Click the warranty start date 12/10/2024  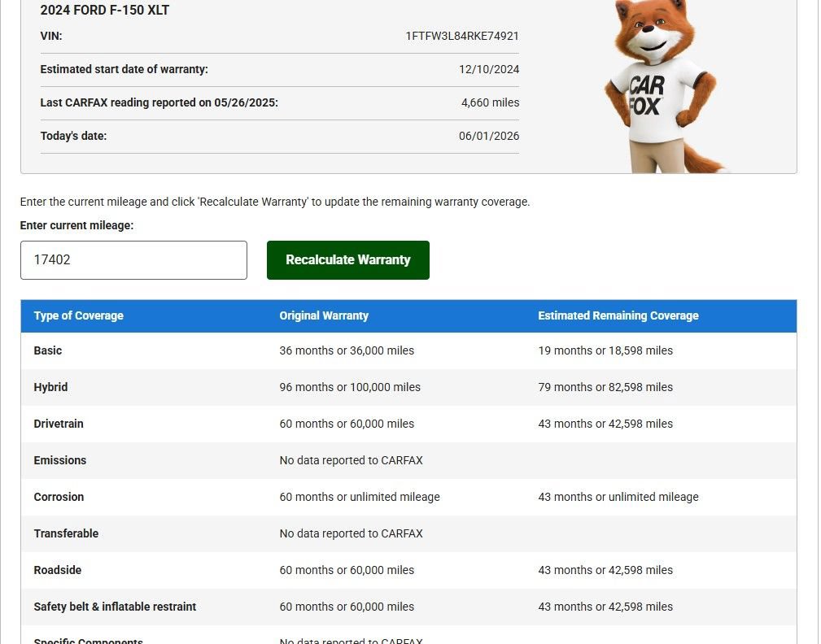[x=488, y=69]
